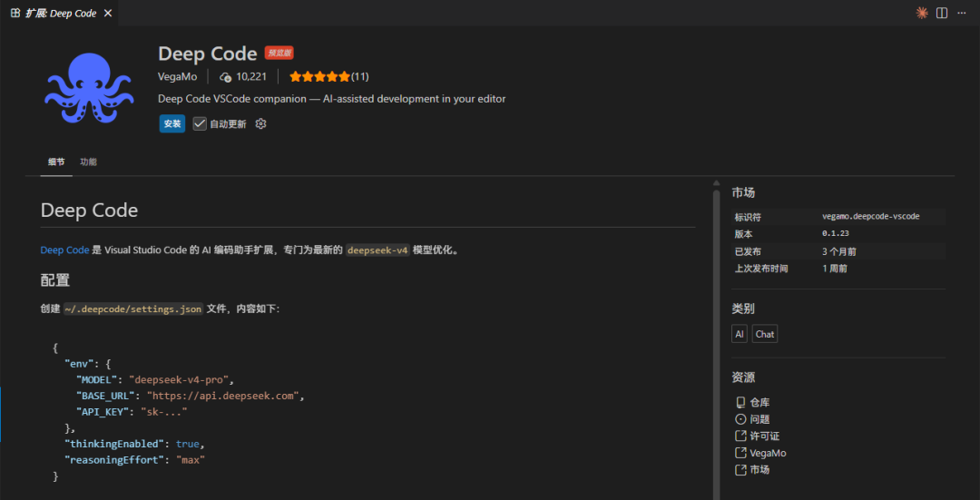Screen dimensions: 980x500
Task: Click the extensions icon in the tab label
Action: 15,13
